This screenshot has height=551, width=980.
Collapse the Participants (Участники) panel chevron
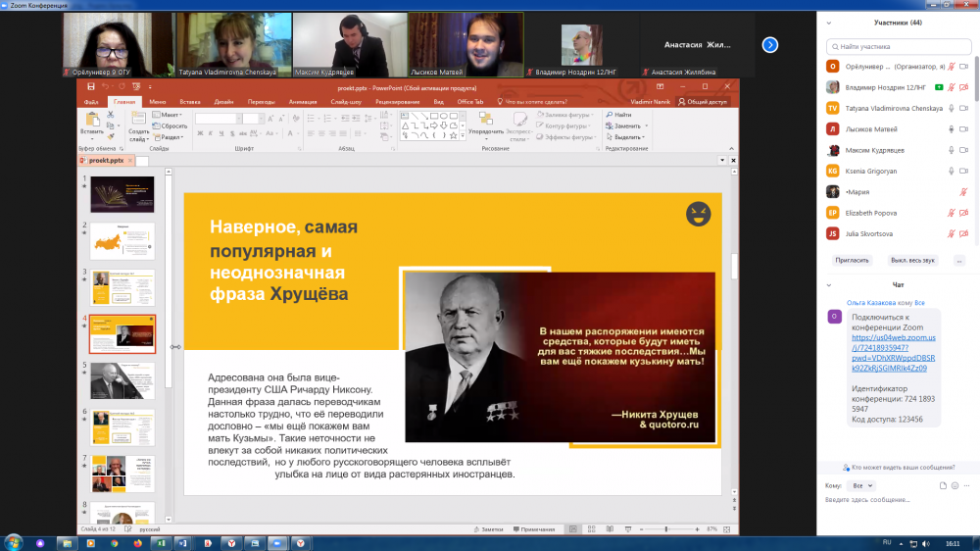[x=830, y=23]
